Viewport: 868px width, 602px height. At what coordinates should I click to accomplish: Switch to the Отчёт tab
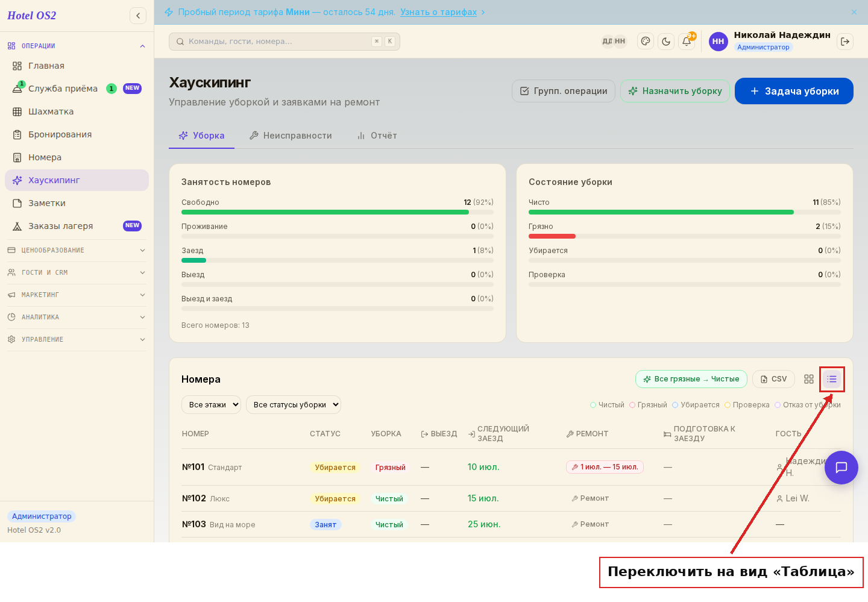pyautogui.click(x=377, y=136)
